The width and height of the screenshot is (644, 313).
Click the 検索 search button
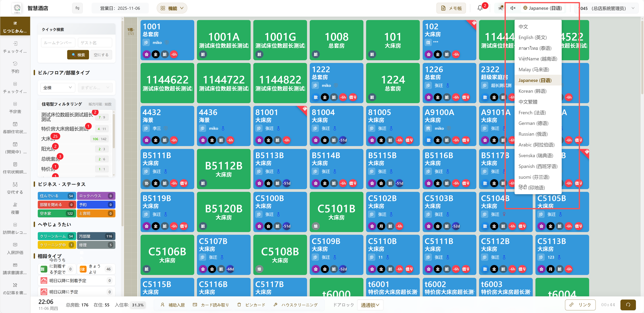(78, 55)
